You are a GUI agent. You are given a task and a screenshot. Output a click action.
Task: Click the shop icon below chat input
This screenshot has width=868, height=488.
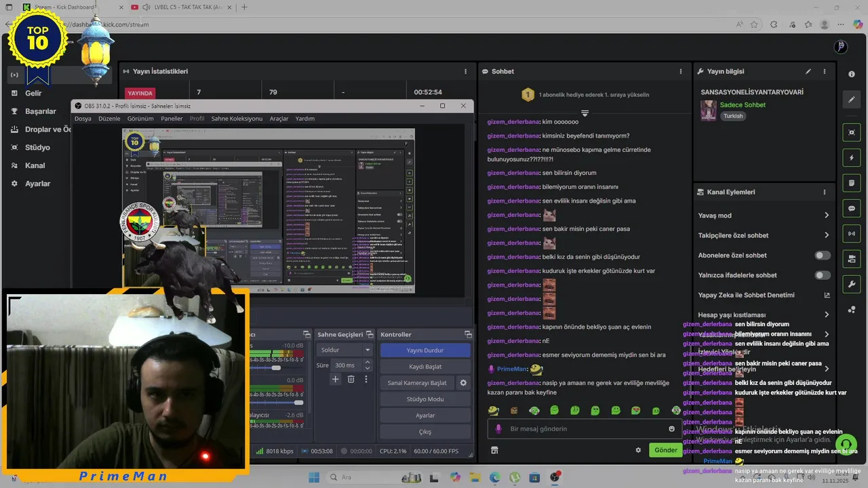coord(494,450)
